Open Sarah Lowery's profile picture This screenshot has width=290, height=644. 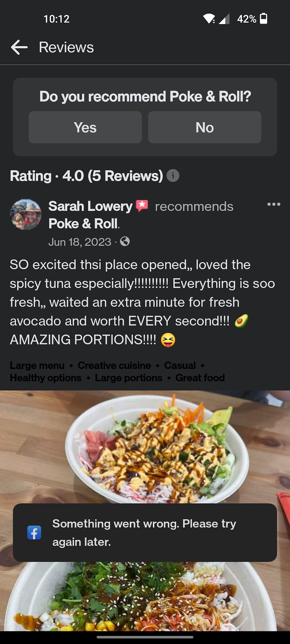(x=26, y=215)
